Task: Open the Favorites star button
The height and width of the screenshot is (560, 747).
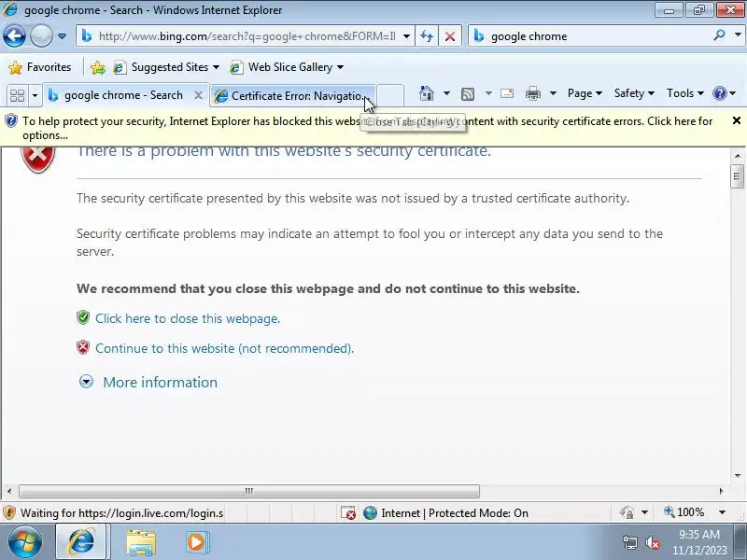Action: coord(40,67)
